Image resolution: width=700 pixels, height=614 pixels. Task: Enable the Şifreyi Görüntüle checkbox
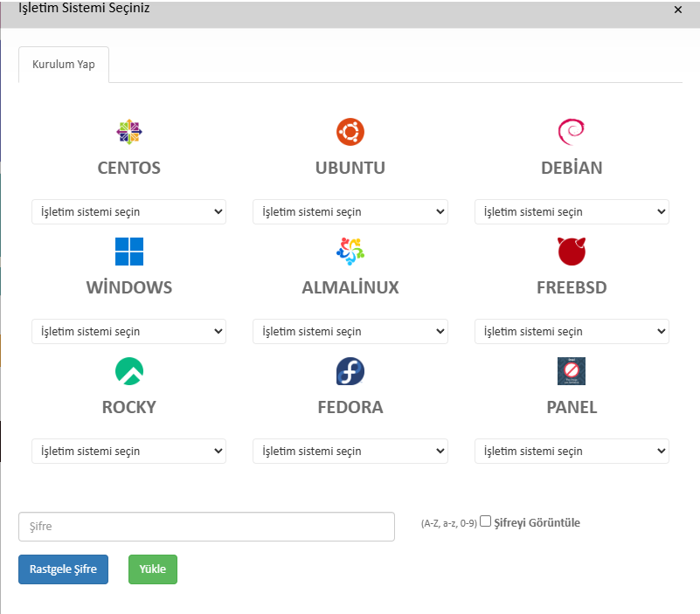pyautogui.click(x=486, y=521)
